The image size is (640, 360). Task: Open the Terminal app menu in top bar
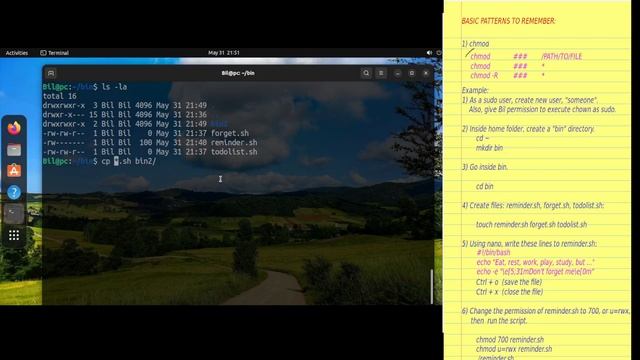(54, 53)
